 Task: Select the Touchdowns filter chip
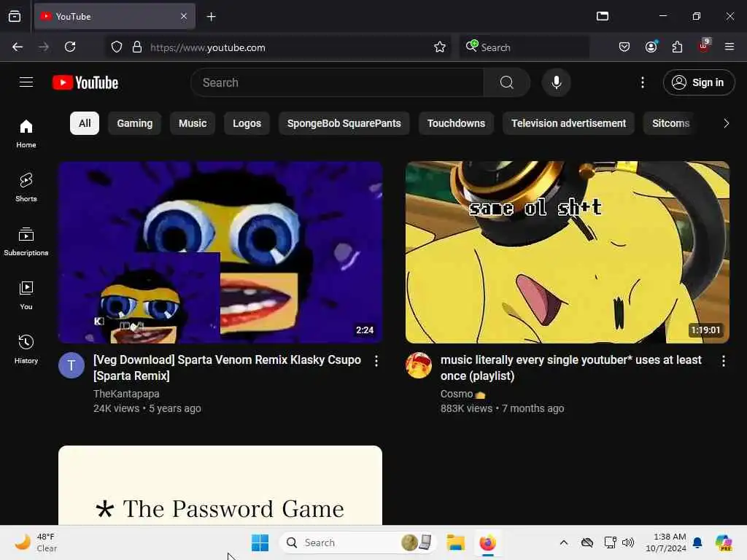(x=456, y=123)
